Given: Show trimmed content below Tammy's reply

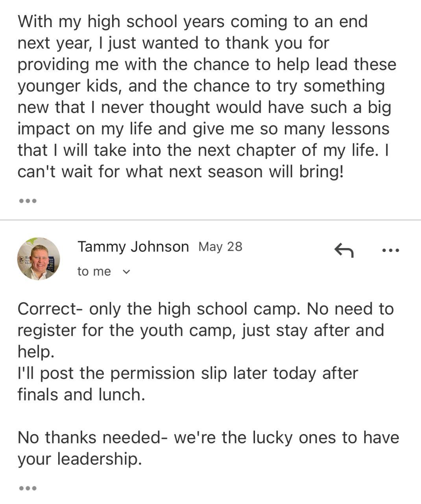Looking at the screenshot, I should pos(28,488).
